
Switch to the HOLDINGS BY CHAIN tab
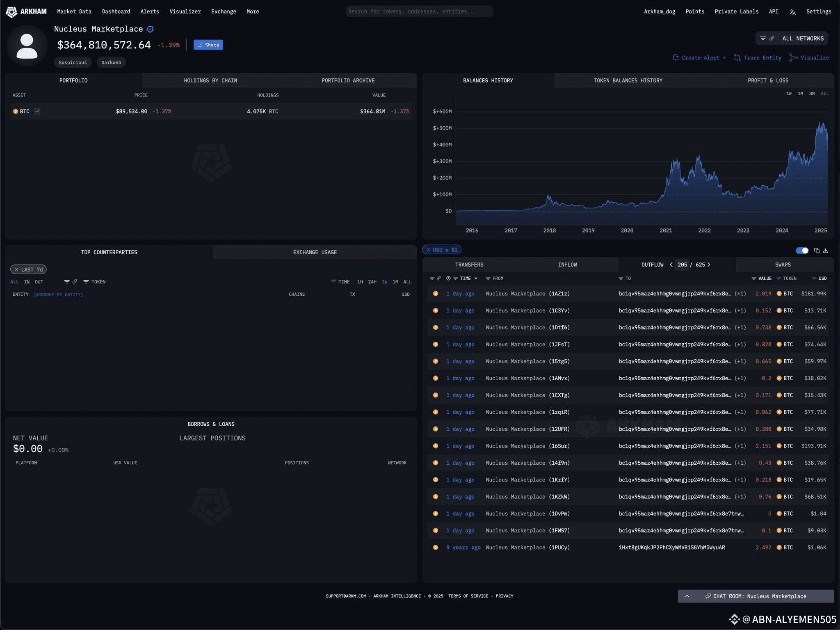click(x=210, y=80)
